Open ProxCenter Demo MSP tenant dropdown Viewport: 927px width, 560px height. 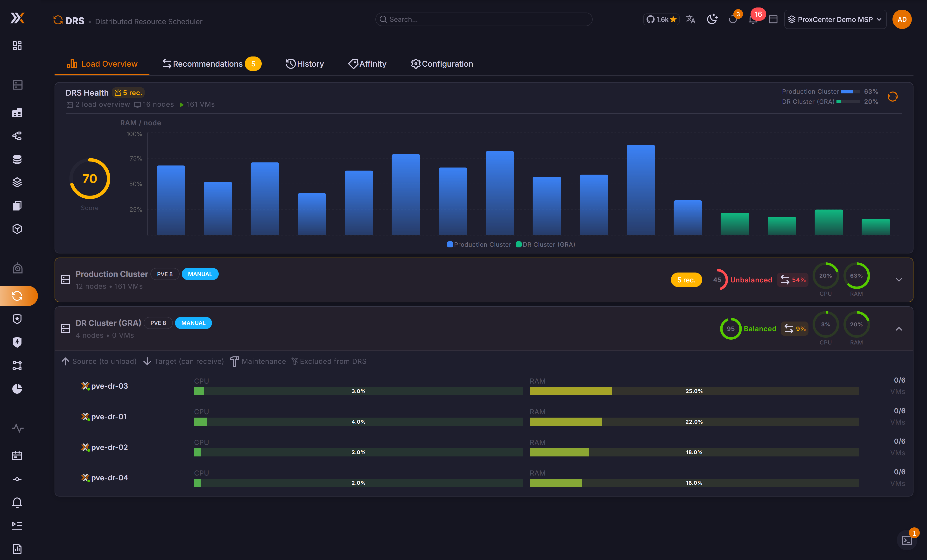835,19
